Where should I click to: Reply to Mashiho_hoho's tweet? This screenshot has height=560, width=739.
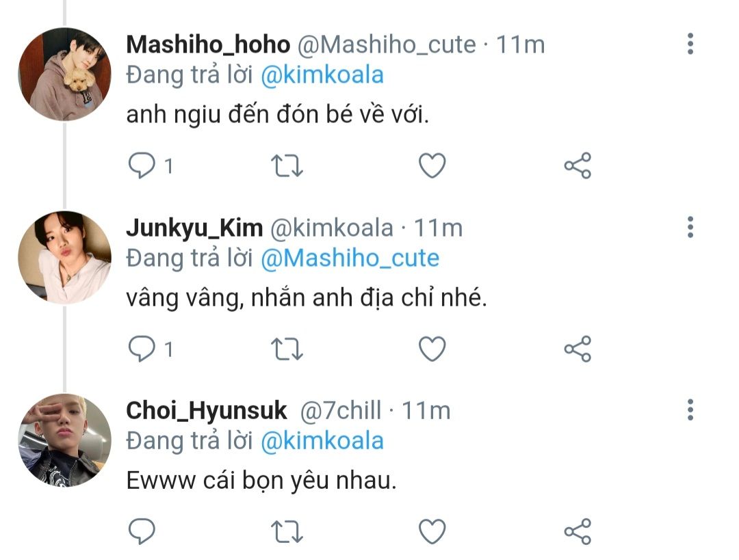tap(142, 165)
